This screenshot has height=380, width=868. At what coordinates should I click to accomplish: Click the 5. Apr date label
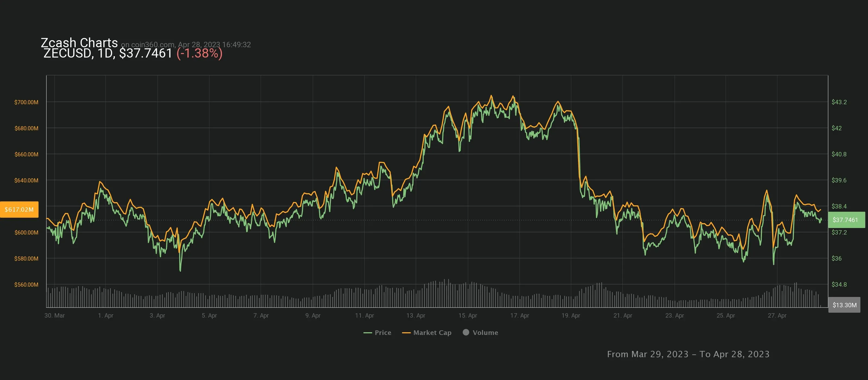point(209,316)
